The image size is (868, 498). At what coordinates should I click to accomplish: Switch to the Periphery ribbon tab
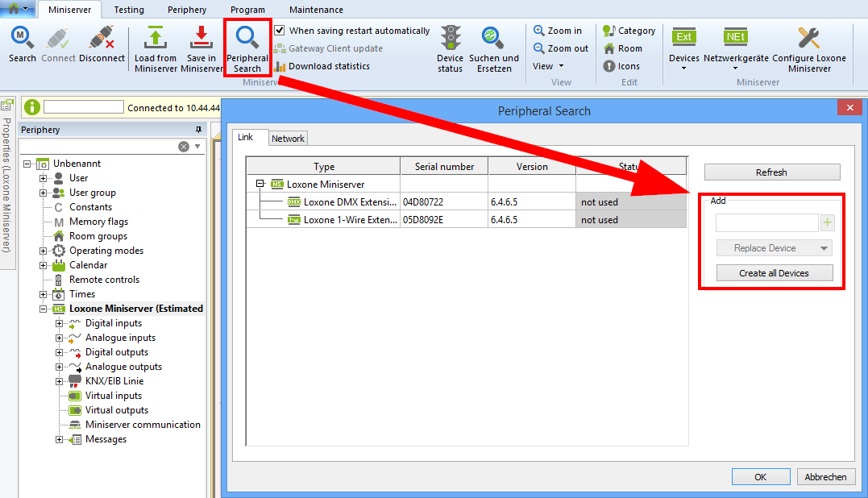pyautogui.click(x=187, y=10)
